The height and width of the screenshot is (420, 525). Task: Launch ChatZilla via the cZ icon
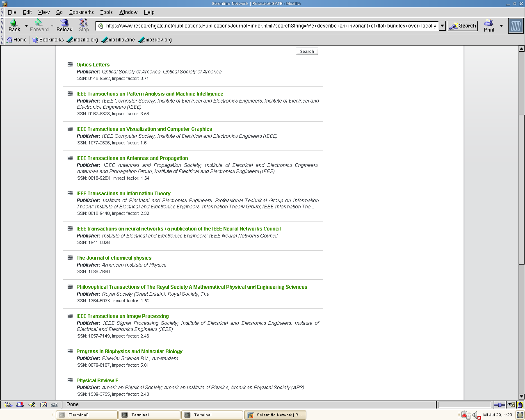click(54, 404)
